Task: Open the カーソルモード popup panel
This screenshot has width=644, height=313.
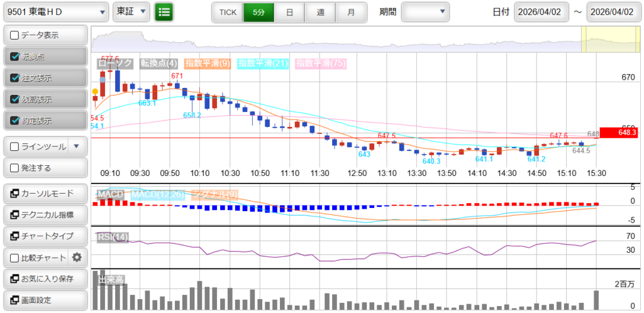Action: pos(45,193)
